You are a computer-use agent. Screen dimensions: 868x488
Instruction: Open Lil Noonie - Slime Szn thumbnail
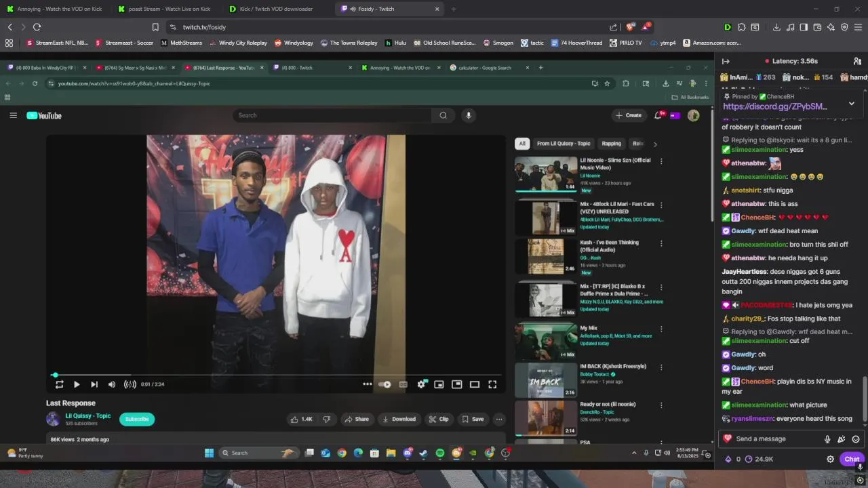coord(546,174)
